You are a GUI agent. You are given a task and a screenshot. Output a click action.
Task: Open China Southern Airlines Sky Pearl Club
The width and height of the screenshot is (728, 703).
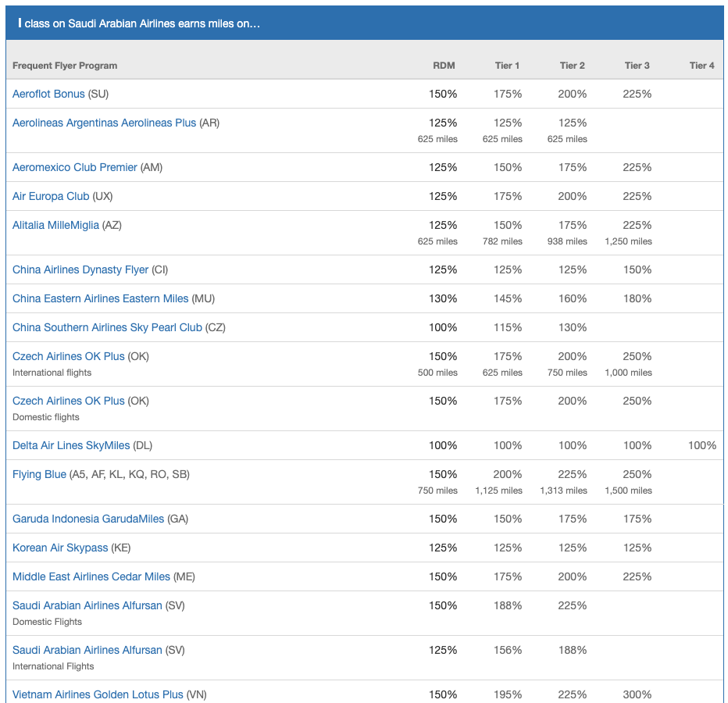[107, 327]
